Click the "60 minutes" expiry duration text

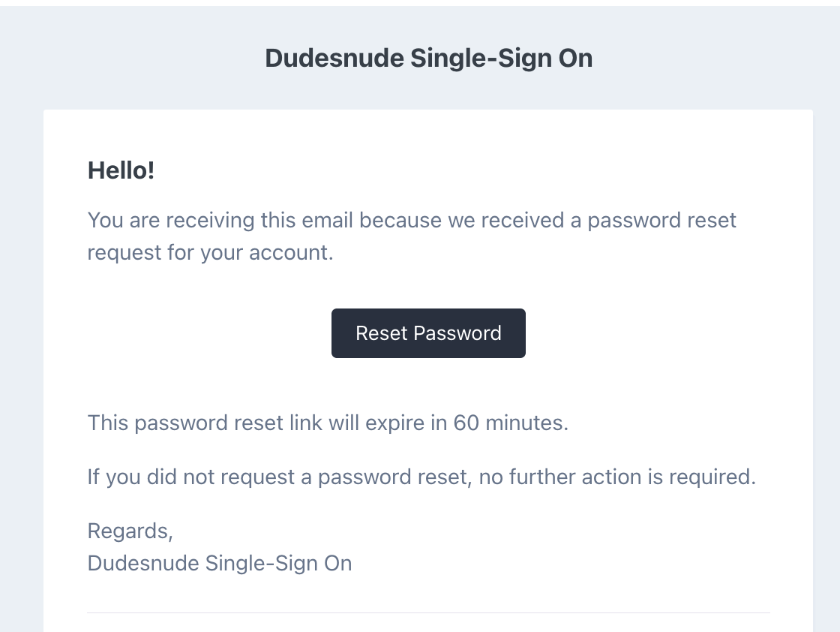tap(510, 423)
